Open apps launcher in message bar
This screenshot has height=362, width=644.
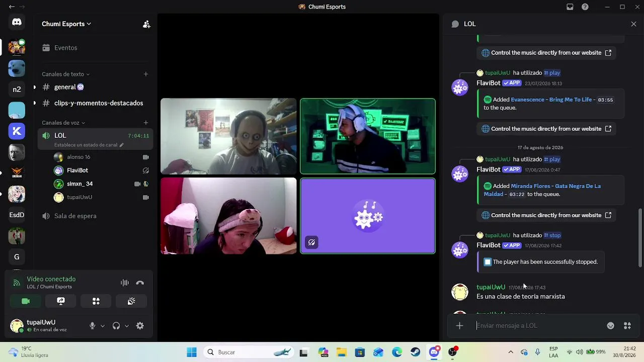click(627, 326)
